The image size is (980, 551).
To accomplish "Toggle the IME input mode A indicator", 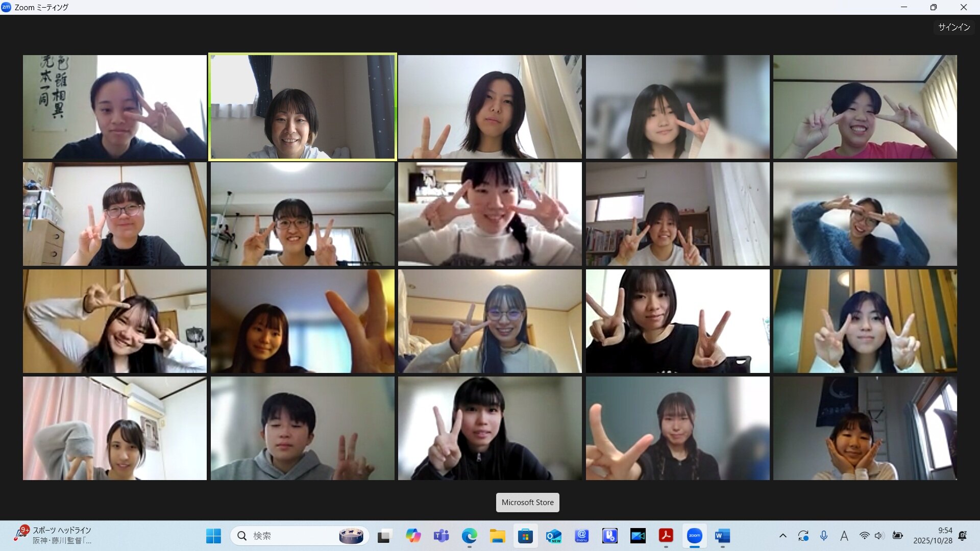I will click(844, 536).
